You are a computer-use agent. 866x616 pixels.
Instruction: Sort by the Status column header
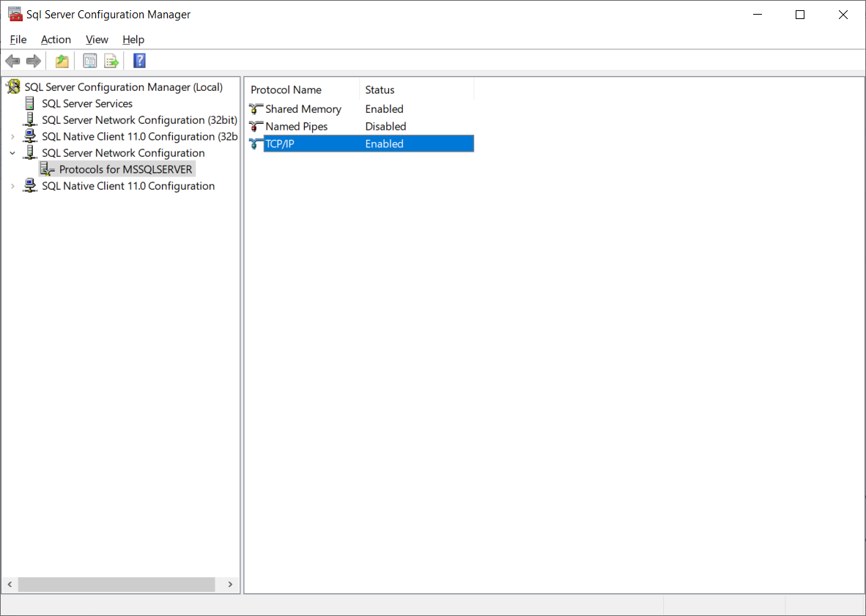coord(380,90)
